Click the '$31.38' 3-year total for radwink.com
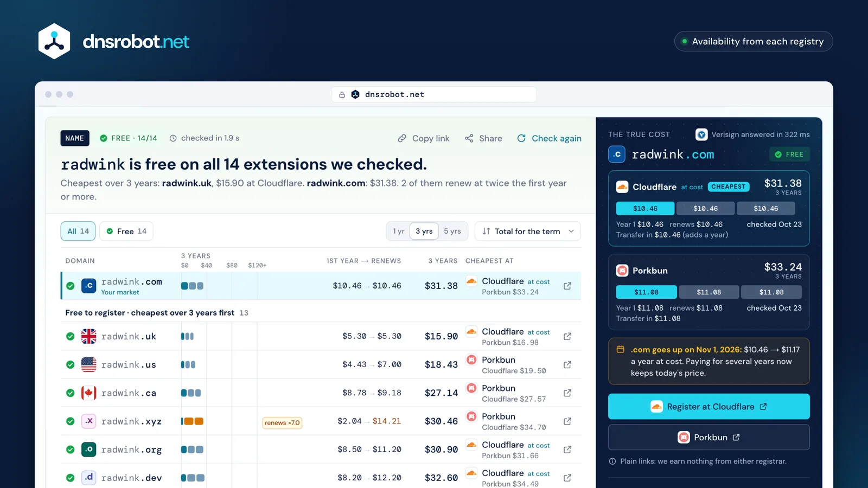This screenshot has width=868, height=488. coord(441,286)
